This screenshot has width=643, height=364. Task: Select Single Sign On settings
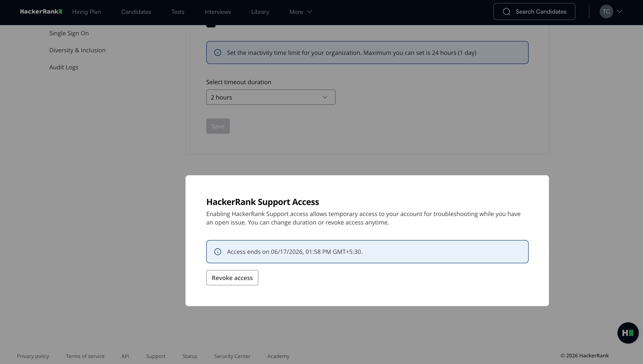pyautogui.click(x=69, y=33)
